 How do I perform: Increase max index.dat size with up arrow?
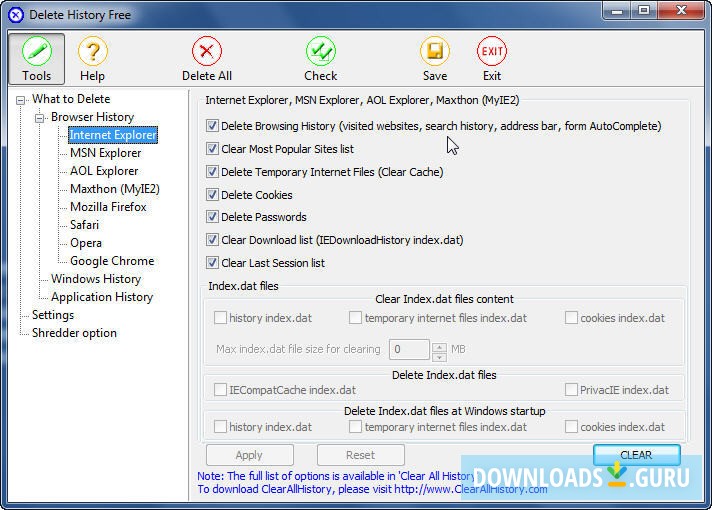tap(439, 347)
